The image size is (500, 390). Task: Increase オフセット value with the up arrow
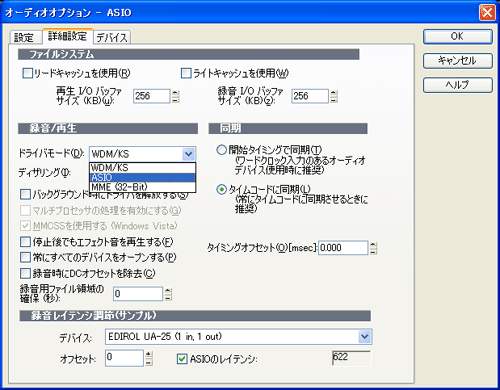(149, 354)
